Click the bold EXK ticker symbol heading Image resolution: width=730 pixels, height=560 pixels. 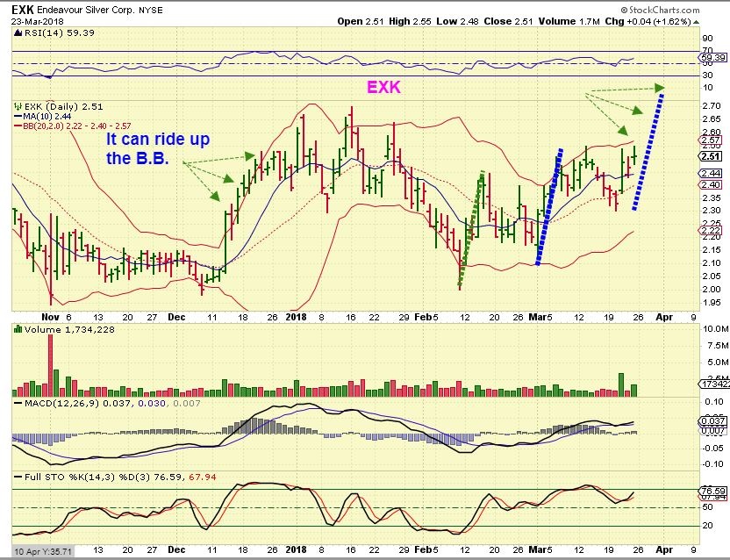(x=23, y=9)
